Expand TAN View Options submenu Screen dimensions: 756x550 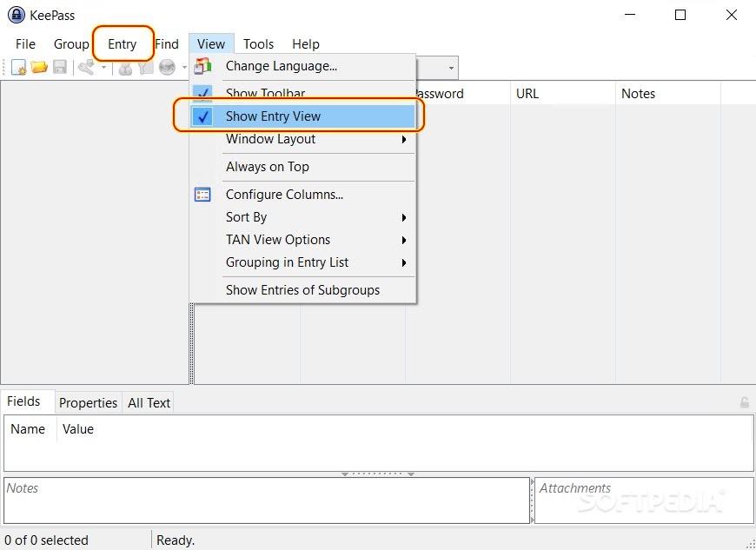[304, 240]
